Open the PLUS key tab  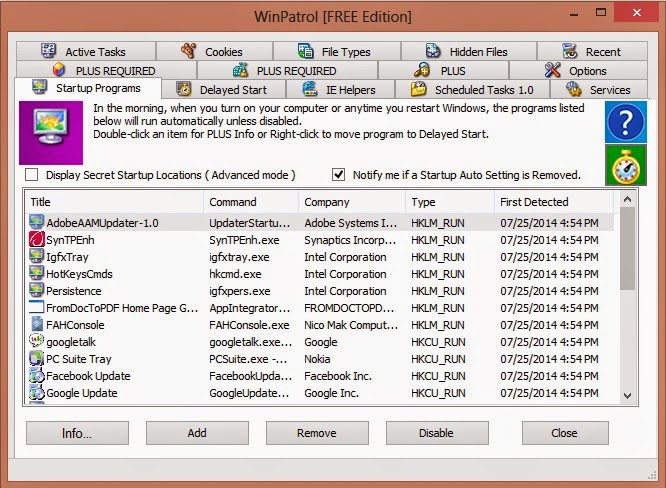[443, 71]
